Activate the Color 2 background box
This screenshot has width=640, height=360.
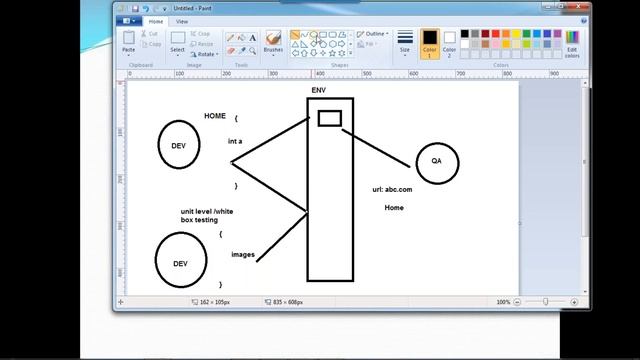(x=449, y=44)
